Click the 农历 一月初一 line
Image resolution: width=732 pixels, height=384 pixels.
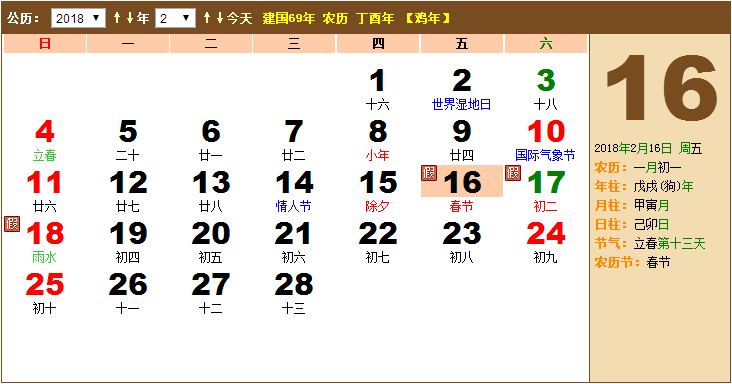tap(638, 168)
